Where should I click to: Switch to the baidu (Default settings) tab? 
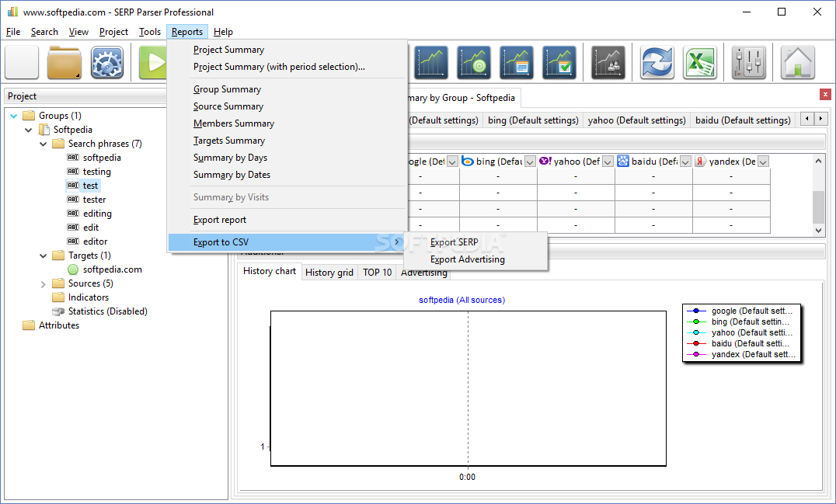[x=743, y=120]
